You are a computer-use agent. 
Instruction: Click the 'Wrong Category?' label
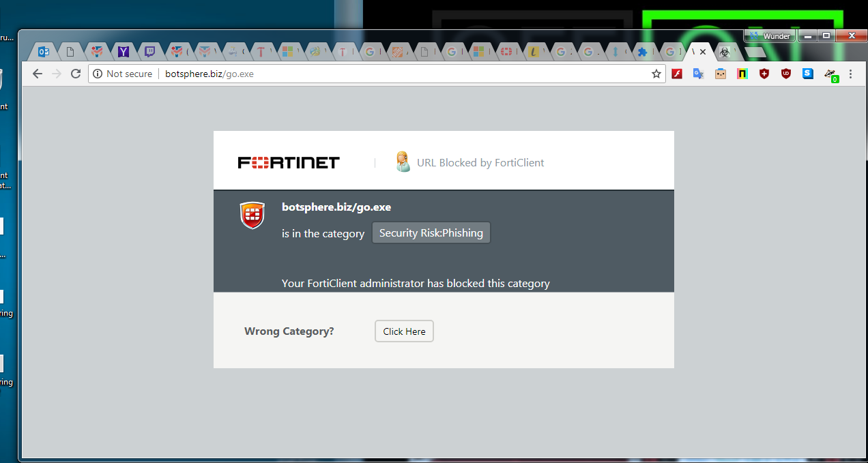click(x=289, y=331)
